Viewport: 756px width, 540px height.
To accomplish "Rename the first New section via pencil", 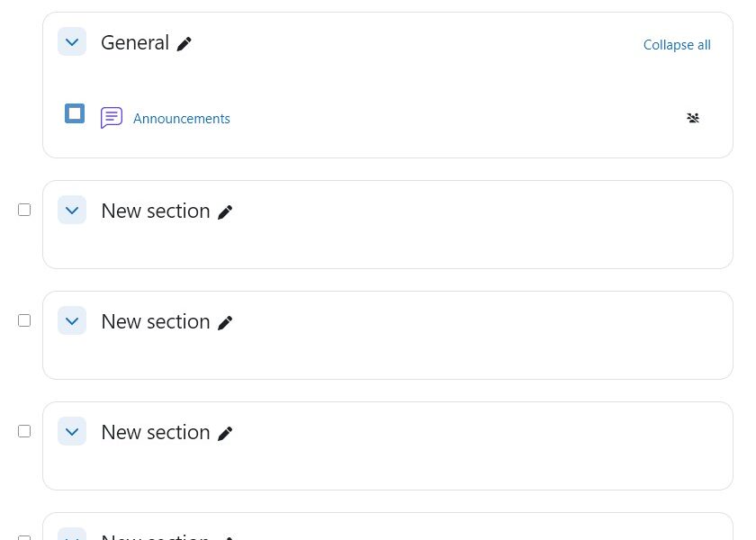I will [225, 212].
